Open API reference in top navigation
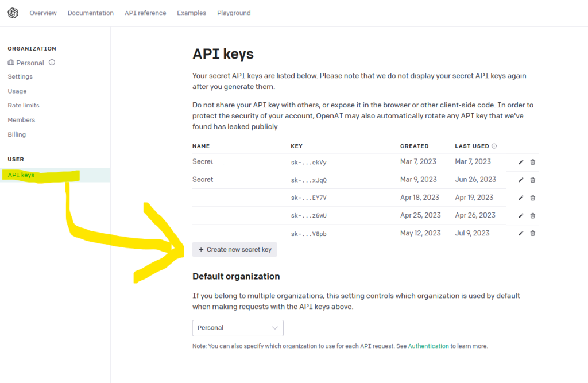The height and width of the screenshot is (383, 588). tap(145, 13)
